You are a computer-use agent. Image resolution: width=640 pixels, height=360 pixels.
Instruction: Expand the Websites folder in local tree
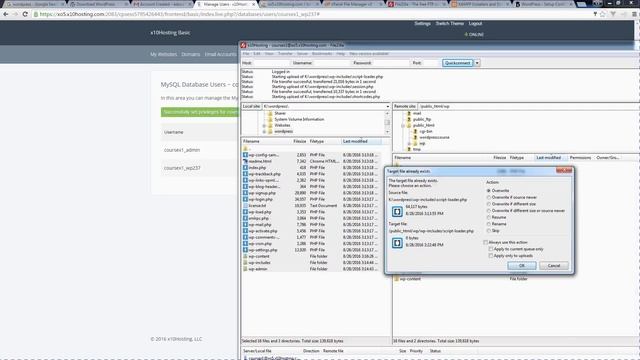click(264, 126)
